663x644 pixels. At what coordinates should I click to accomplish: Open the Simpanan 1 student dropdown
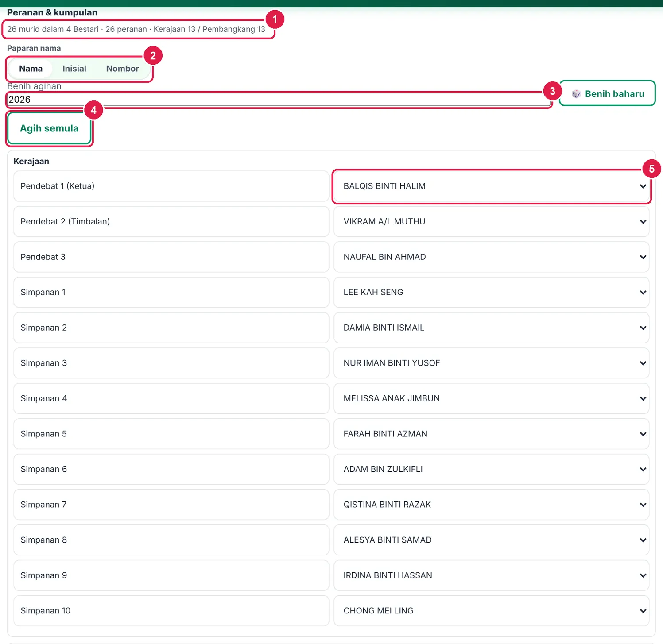[491, 293]
